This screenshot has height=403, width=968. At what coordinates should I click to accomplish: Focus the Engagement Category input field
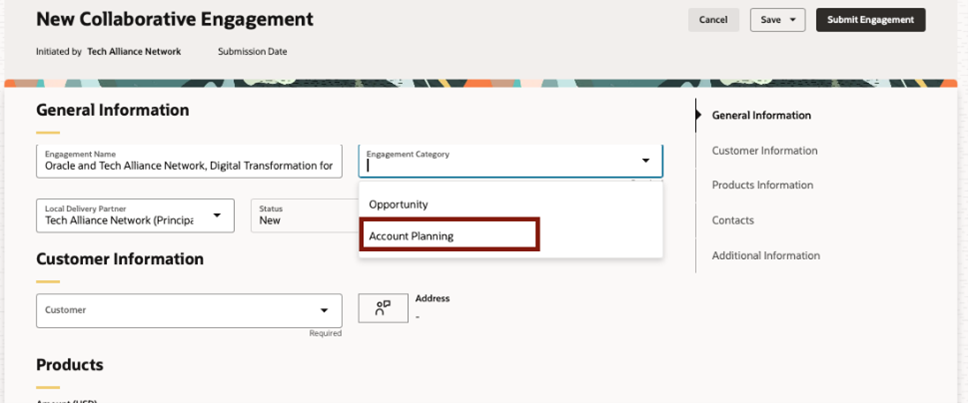point(500,166)
